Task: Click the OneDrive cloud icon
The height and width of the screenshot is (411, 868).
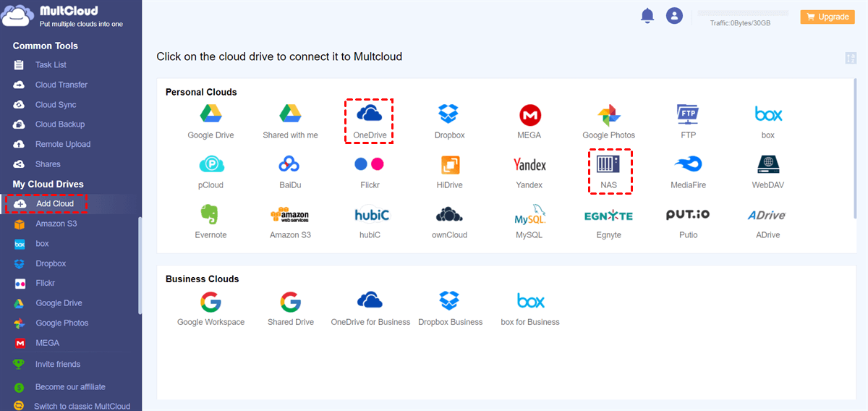Action: click(x=370, y=114)
